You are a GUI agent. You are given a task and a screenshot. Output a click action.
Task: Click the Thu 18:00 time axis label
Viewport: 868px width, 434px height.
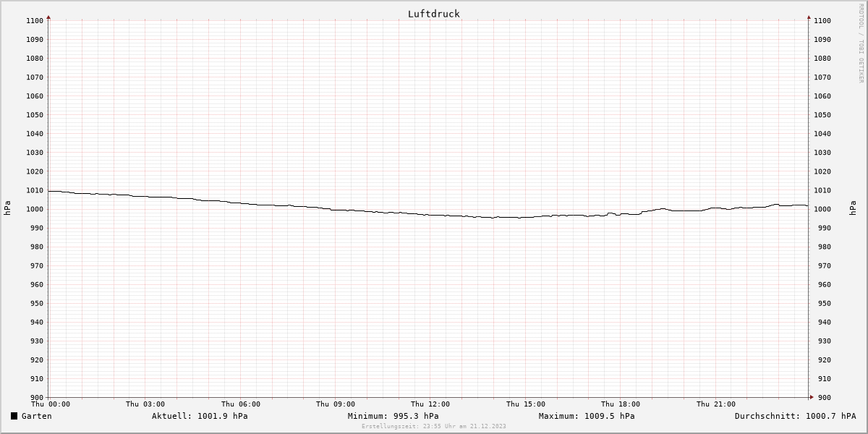pyautogui.click(x=621, y=404)
